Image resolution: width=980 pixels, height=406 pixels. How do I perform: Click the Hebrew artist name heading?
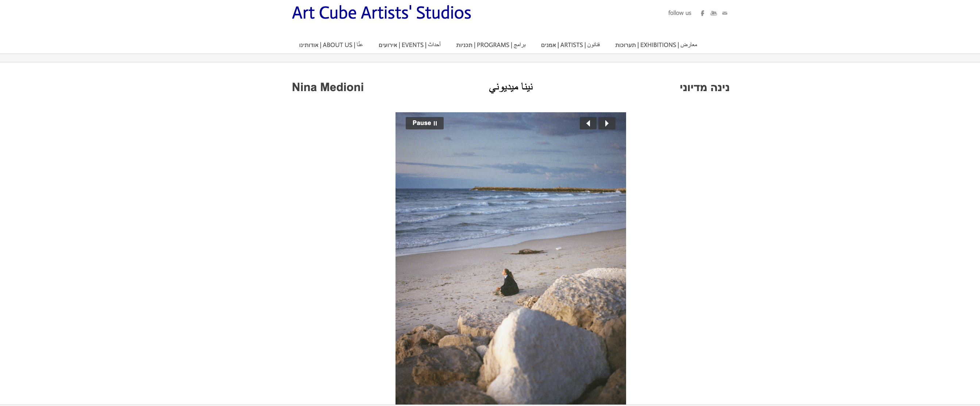point(705,87)
